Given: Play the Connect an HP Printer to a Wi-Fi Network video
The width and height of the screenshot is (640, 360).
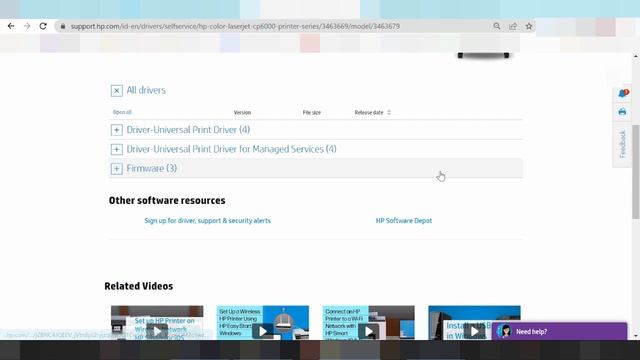Looking at the screenshot, I should point(369,331).
